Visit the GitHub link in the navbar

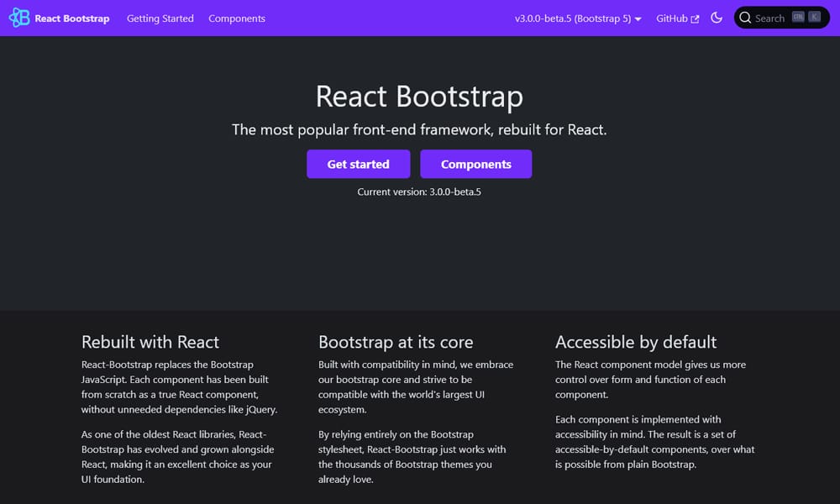(x=677, y=18)
